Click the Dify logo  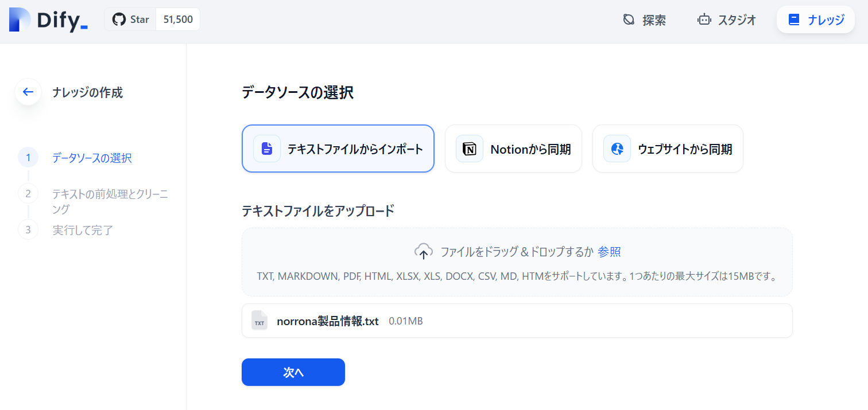[48, 20]
